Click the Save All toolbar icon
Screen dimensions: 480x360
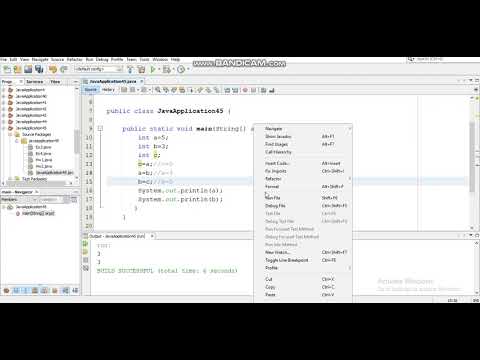[x=39, y=69]
